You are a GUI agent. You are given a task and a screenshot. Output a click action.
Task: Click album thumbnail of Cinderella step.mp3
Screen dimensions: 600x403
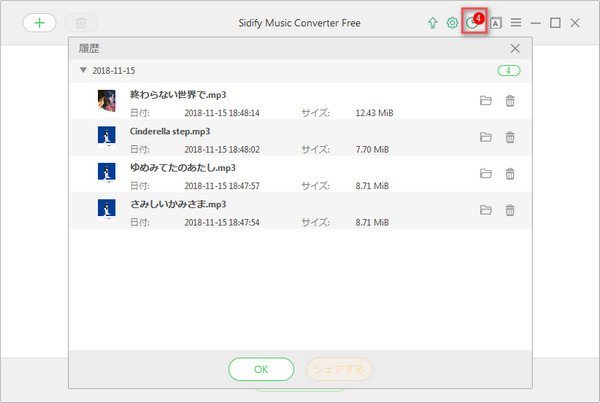coord(107,137)
